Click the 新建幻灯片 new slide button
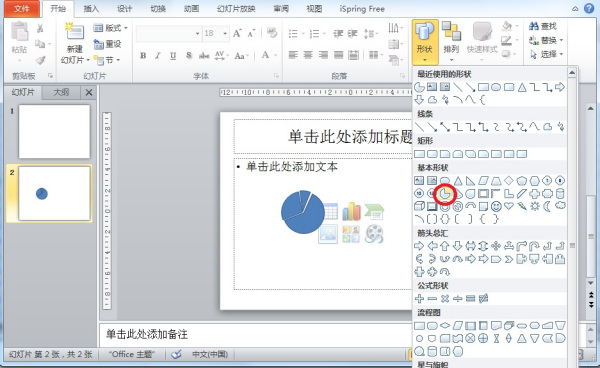600x368 pixels. coord(75,43)
